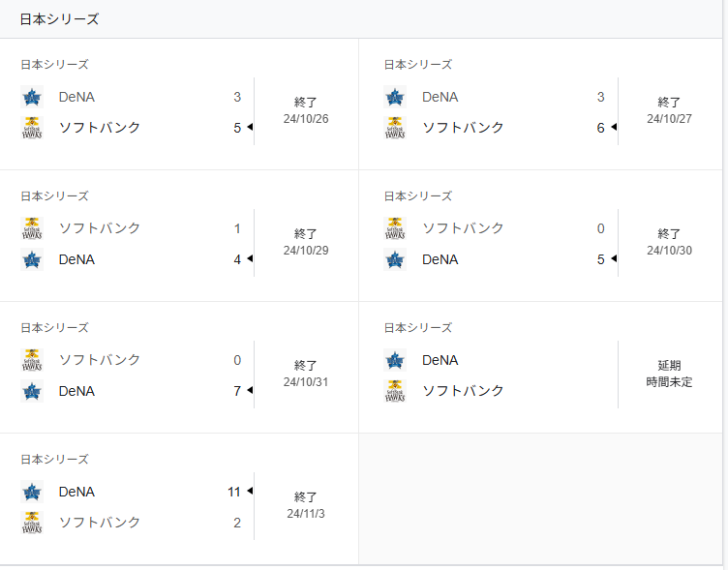This screenshot has width=728, height=570.
Task: Click the 日本シリーズ label above postponed game
Action: [x=417, y=328]
